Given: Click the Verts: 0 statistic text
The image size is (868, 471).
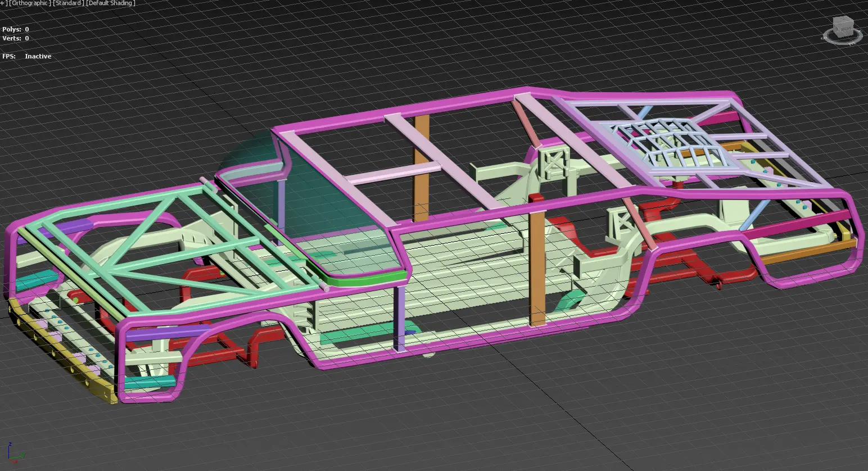Looking at the screenshot, I should click(x=16, y=38).
